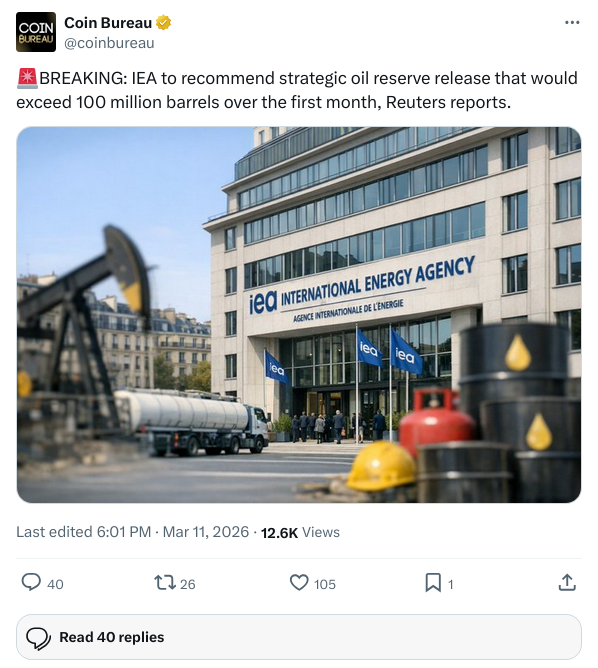This screenshot has height=668, width=598.
Task: Click the Read 40 replies button
Action: point(299,637)
